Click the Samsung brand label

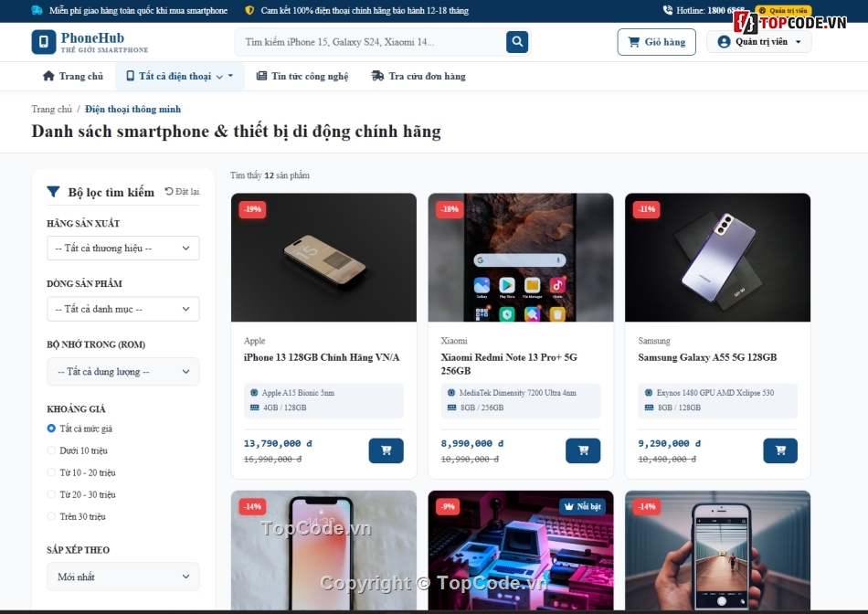(x=654, y=341)
